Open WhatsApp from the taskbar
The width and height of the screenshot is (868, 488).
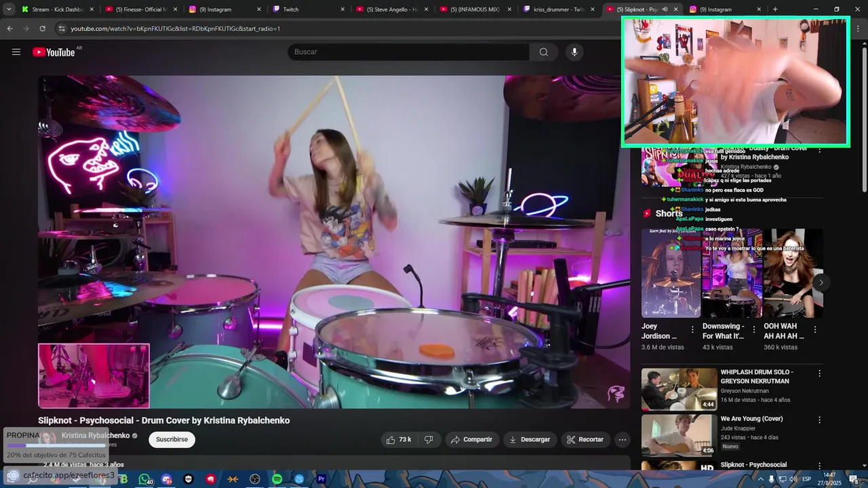pos(144,479)
